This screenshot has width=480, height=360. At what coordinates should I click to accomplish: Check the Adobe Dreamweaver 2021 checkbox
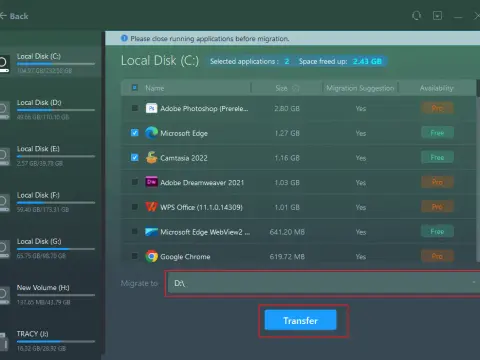click(x=135, y=182)
